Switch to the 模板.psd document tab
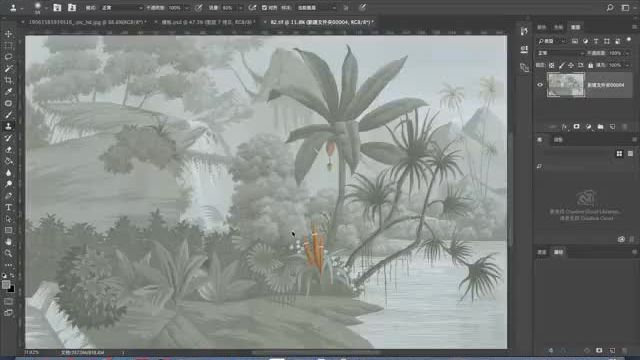Image resolution: width=640 pixels, height=360 pixels. (208, 22)
